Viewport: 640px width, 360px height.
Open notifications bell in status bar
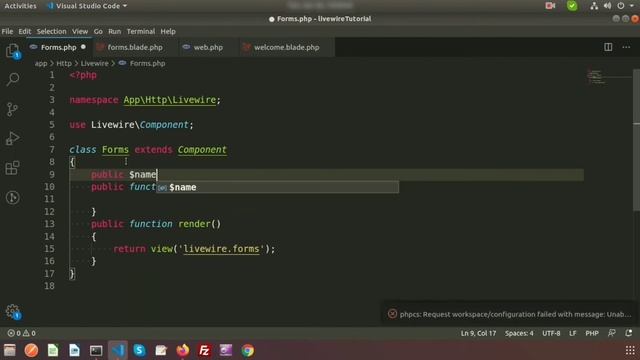pyautogui.click(x=629, y=333)
